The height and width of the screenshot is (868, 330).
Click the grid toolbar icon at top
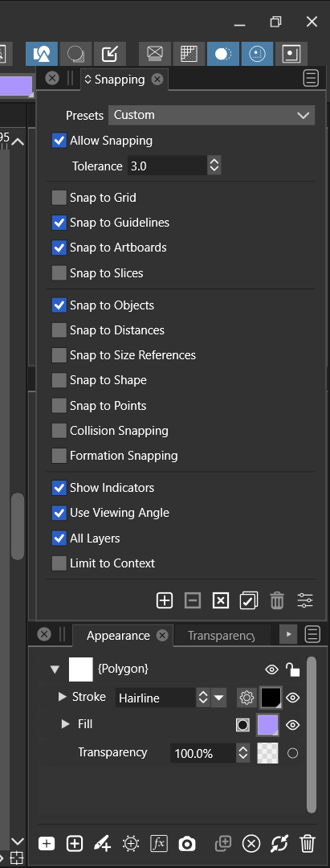(x=189, y=54)
